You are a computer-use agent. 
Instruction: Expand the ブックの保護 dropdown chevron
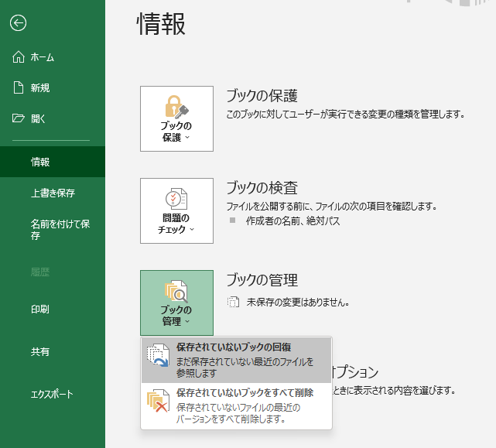[x=187, y=137]
